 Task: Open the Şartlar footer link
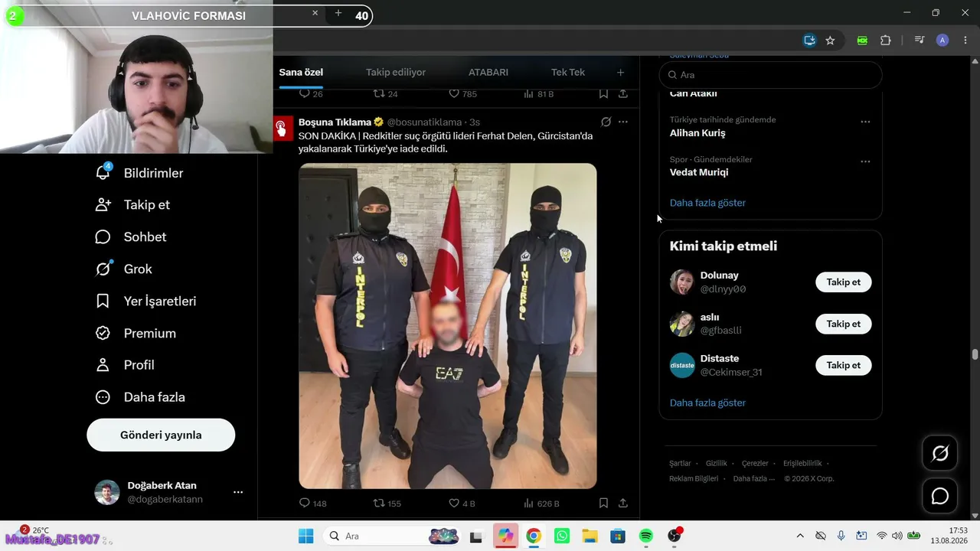tap(680, 464)
